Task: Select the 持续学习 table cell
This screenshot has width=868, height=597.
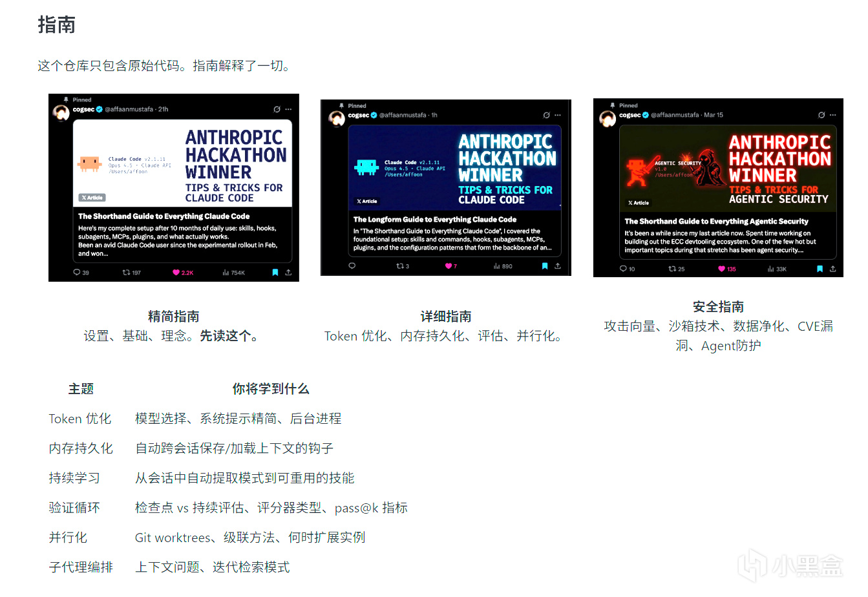Action: tap(74, 478)
